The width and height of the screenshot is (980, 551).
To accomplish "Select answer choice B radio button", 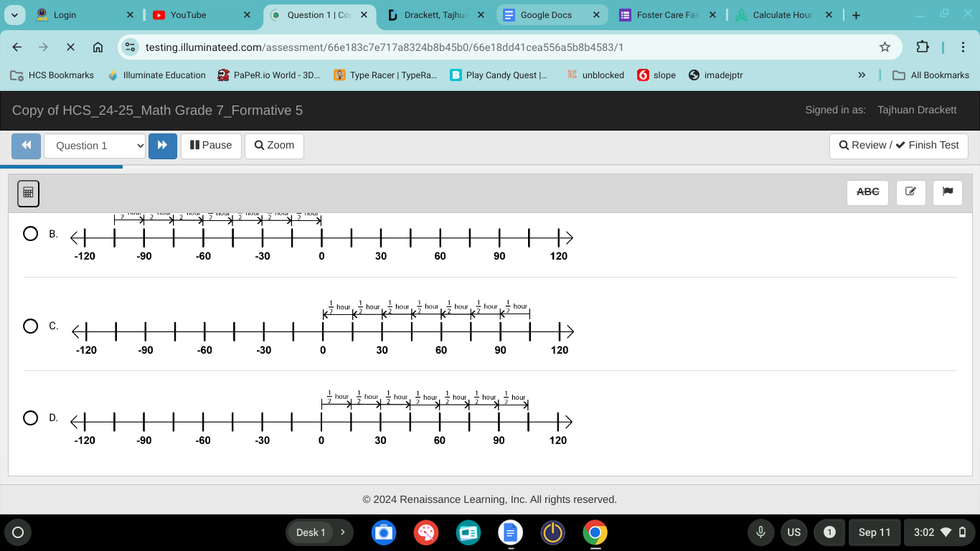I will tap(31, 234).
